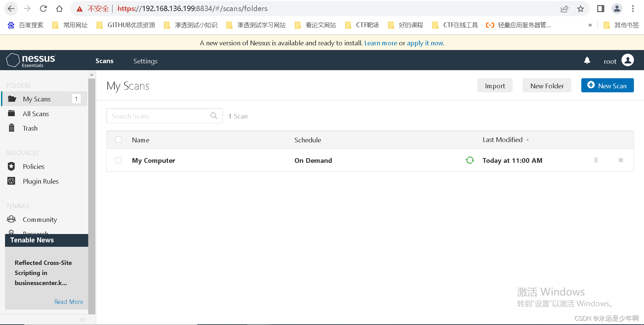644x325 pixels.
Task: Open the 渗透测试小知识 bookmark folder
Action: (x=191, y=25)
